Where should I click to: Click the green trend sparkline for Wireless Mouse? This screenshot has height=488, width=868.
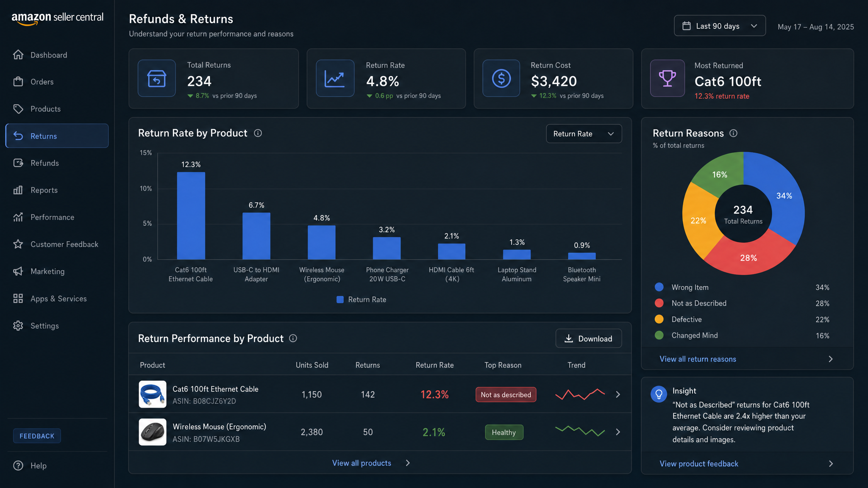coord(580,431)
